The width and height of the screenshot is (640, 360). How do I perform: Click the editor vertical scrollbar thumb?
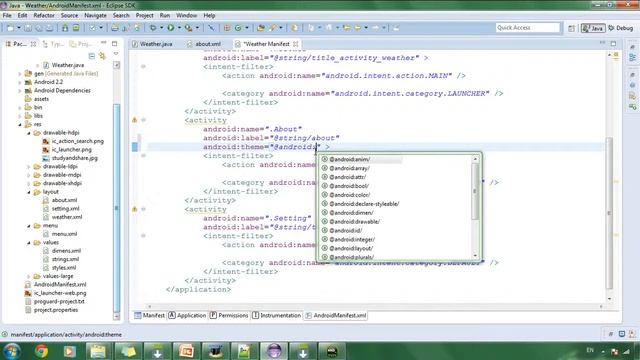click(x=609, y=212)
